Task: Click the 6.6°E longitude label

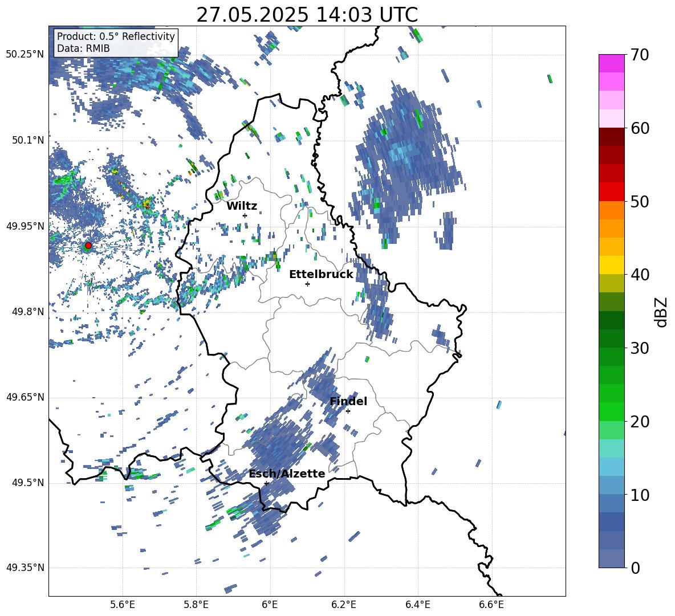Action: pyautogui.click(x=491, y=605)
